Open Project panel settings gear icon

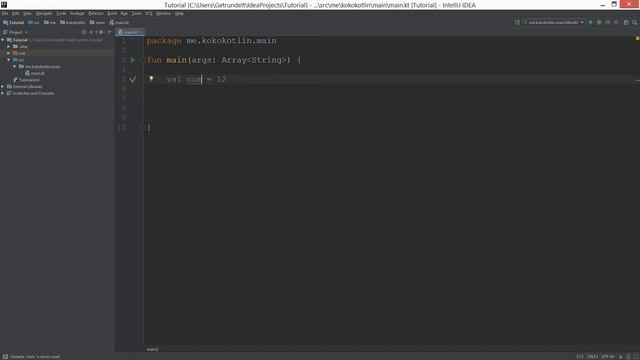101,32
